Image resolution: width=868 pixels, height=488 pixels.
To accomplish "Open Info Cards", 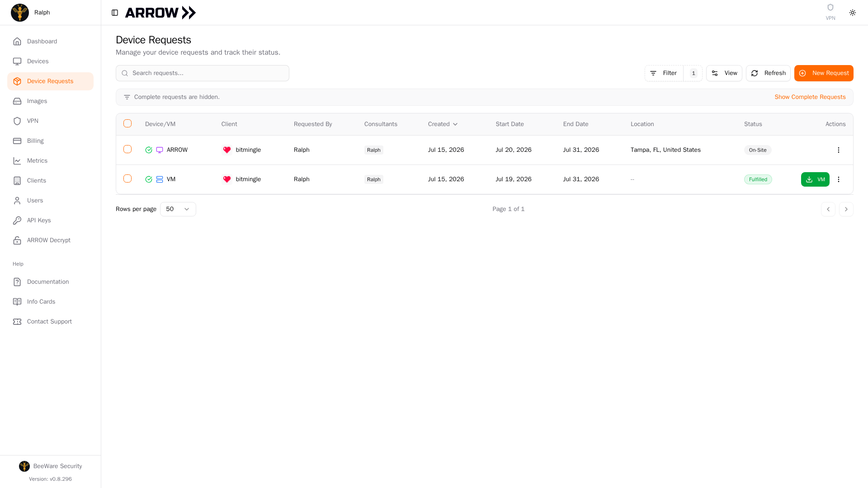I will 50,302.
